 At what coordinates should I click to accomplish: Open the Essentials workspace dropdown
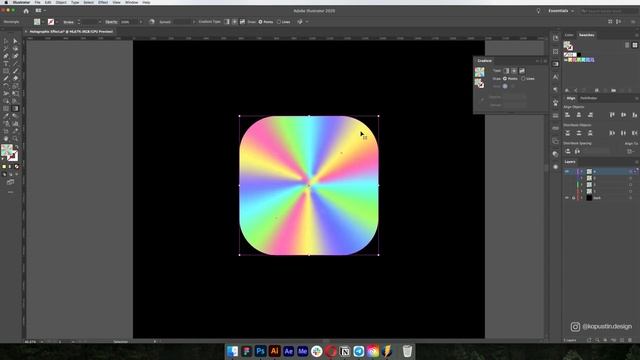pos(561,11)
